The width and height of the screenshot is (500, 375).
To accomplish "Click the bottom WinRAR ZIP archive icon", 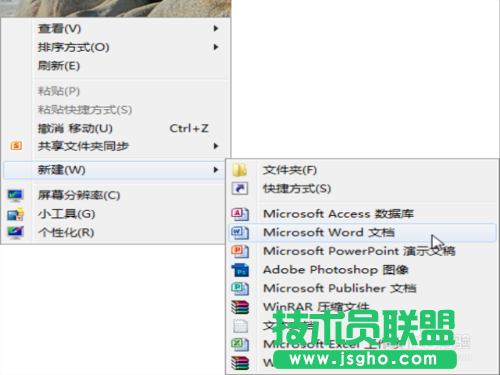I will coord(240,363).
